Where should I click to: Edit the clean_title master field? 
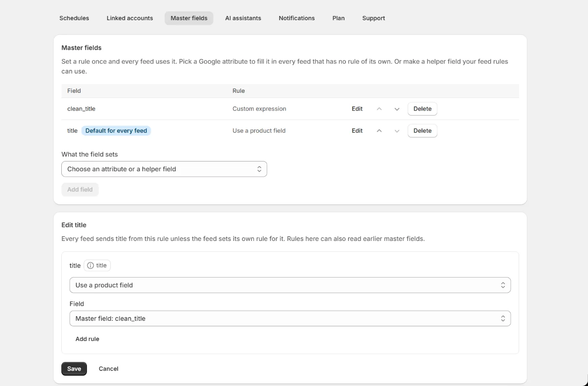357,109
